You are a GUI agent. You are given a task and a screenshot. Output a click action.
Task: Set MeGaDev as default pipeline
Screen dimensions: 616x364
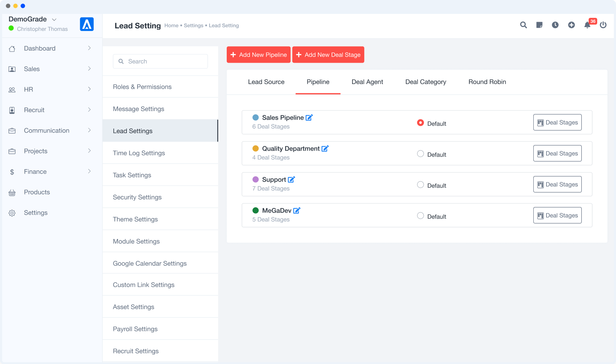pos(421,215)
